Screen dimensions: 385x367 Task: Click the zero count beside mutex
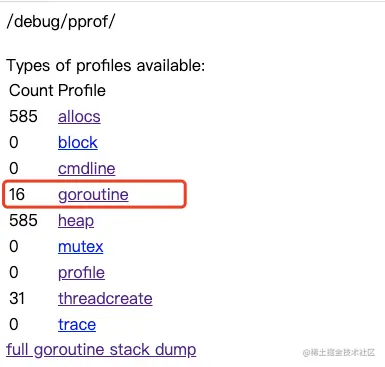coord(14,247)
